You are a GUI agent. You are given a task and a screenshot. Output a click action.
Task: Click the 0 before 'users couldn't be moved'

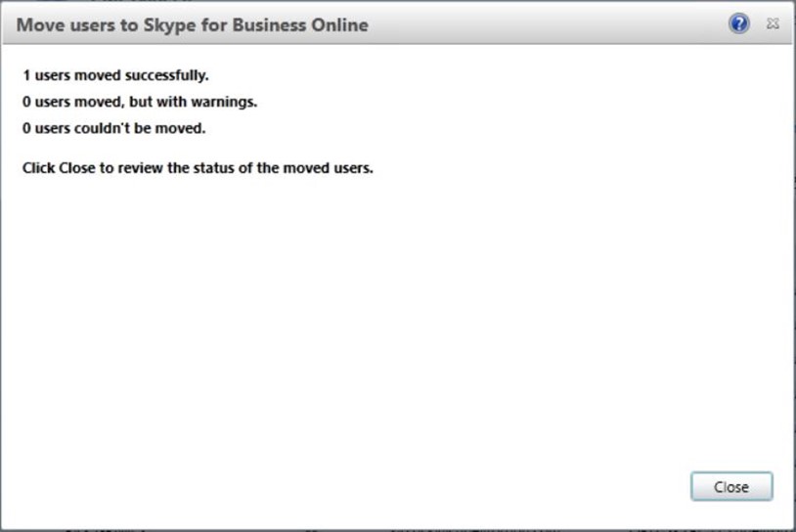click(x=26, y=128)
